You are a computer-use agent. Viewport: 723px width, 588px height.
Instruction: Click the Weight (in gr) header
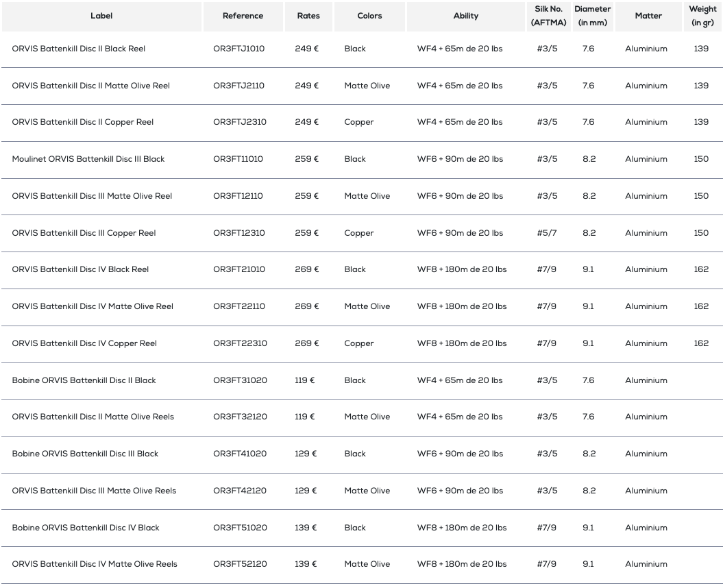[702, 16]
